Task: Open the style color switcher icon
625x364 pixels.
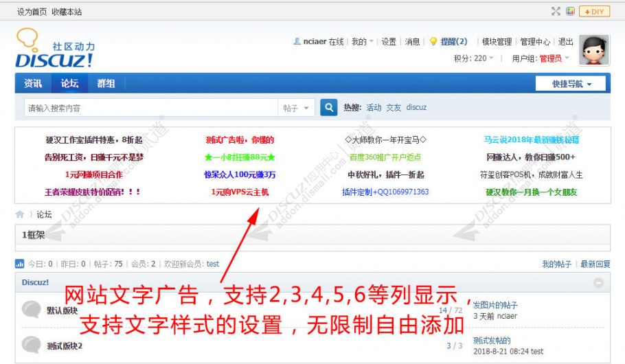Action: pyautogui.click(x=570, y=12)
